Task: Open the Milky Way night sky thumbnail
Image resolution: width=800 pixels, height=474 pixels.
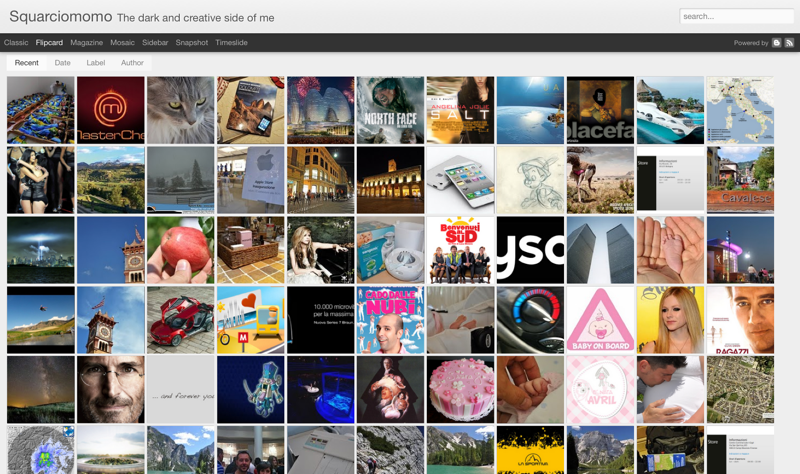Action: [x=41, y=390]
